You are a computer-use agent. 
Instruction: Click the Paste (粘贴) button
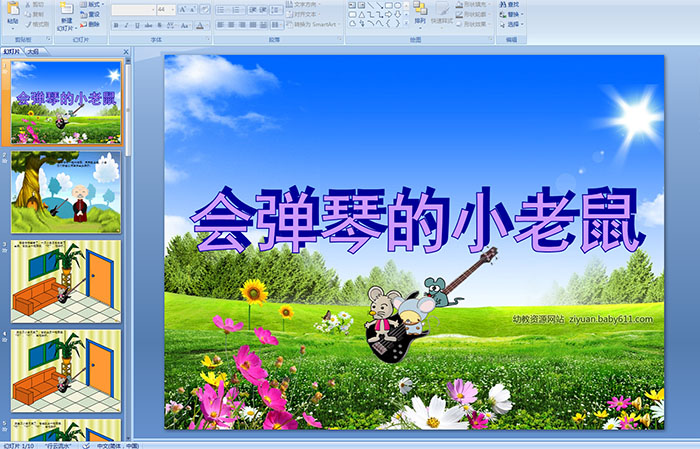pos(13,14)
